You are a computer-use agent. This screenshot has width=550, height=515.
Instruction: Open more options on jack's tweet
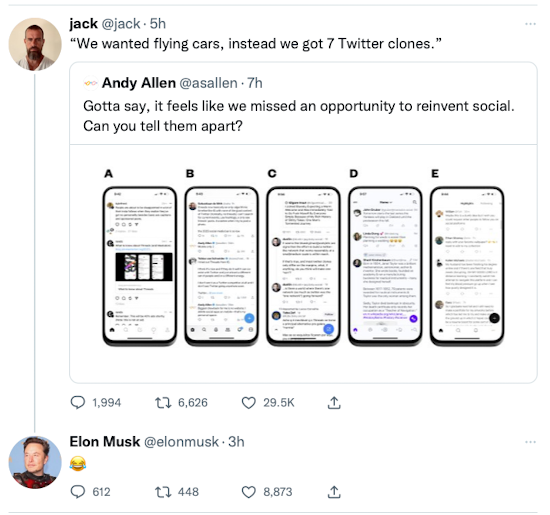530,24
